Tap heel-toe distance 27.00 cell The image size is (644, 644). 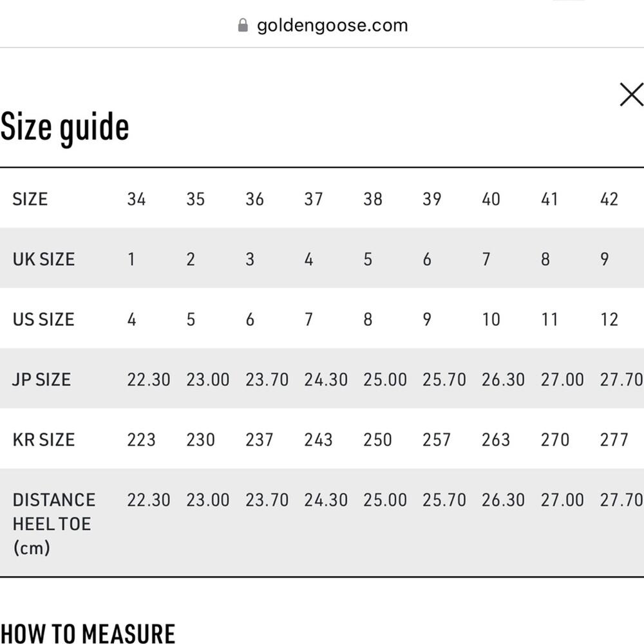pyautogui.click(x=562, y=500)
